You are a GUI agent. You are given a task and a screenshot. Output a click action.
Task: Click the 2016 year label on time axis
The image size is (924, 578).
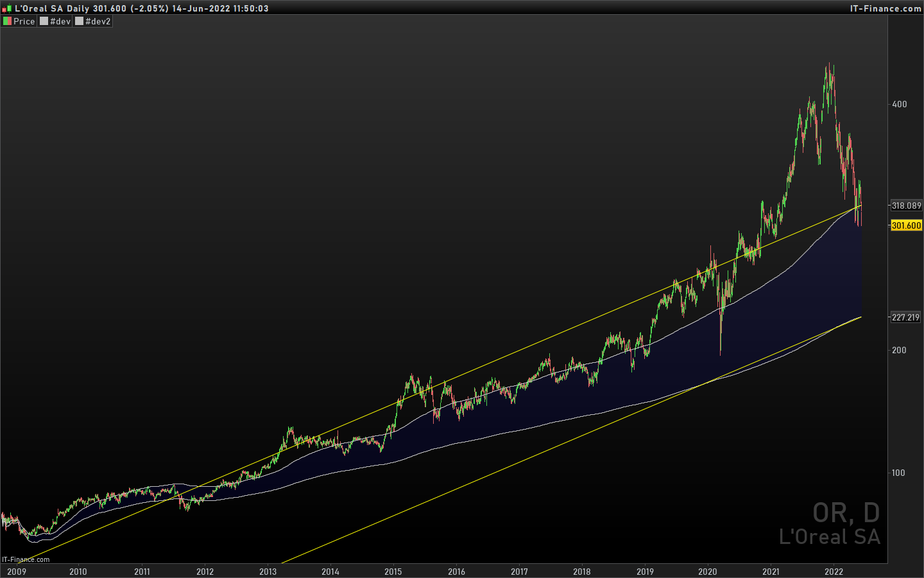[x=456, y=572]
